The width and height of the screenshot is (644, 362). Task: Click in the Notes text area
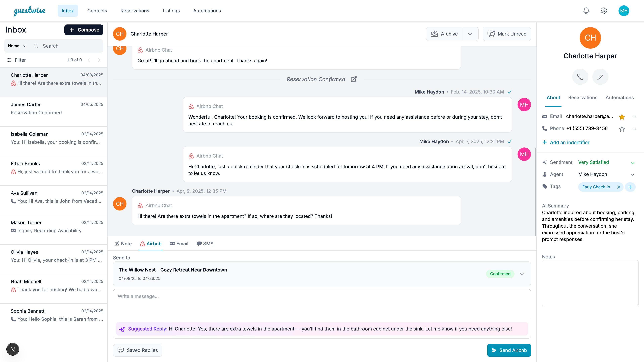[590, 283]
